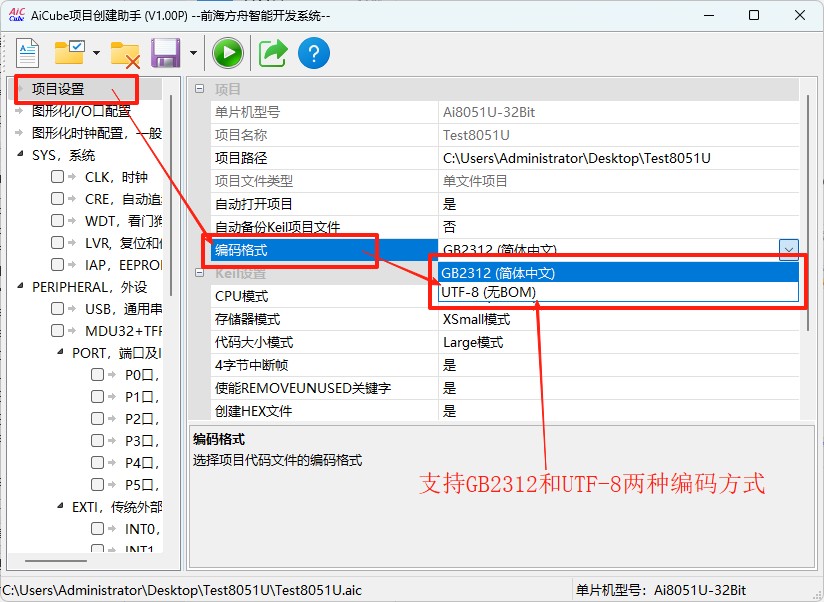Screen dimensions: 824x602
Task: Open help with blue question mark icon
Action: pyautogui.click(x=314, y=53)
